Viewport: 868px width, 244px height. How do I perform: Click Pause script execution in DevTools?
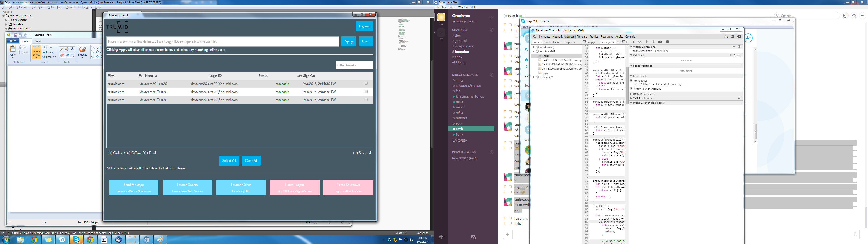632,42
